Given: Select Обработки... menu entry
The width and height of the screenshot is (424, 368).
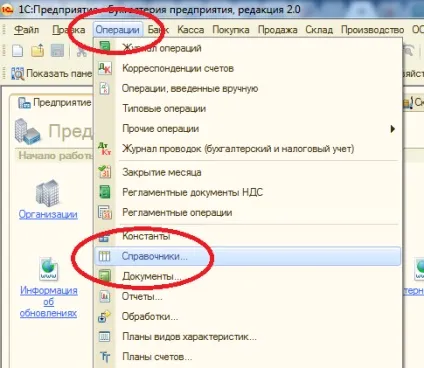Looking at the screenshot, I should point(248,316).
